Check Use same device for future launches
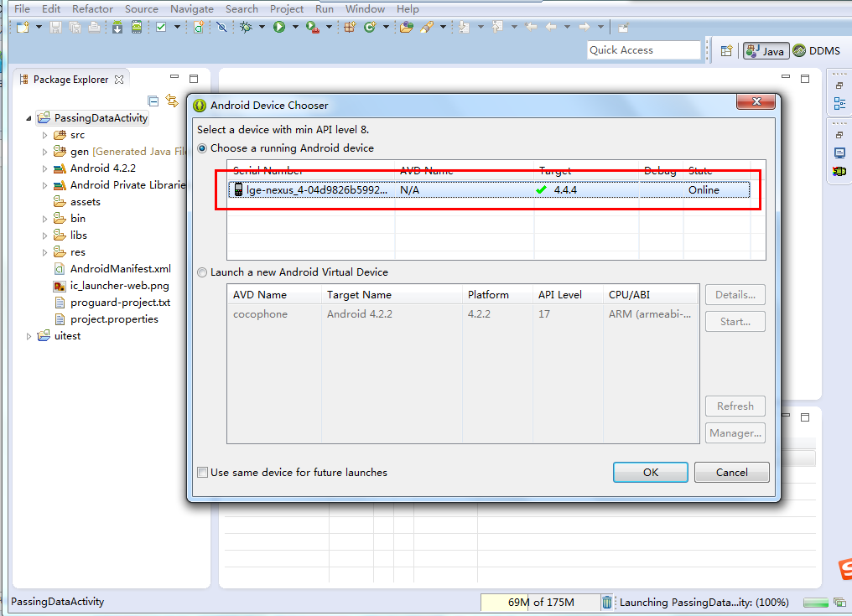Screen dimensions: 852x616 coord(202,472)
